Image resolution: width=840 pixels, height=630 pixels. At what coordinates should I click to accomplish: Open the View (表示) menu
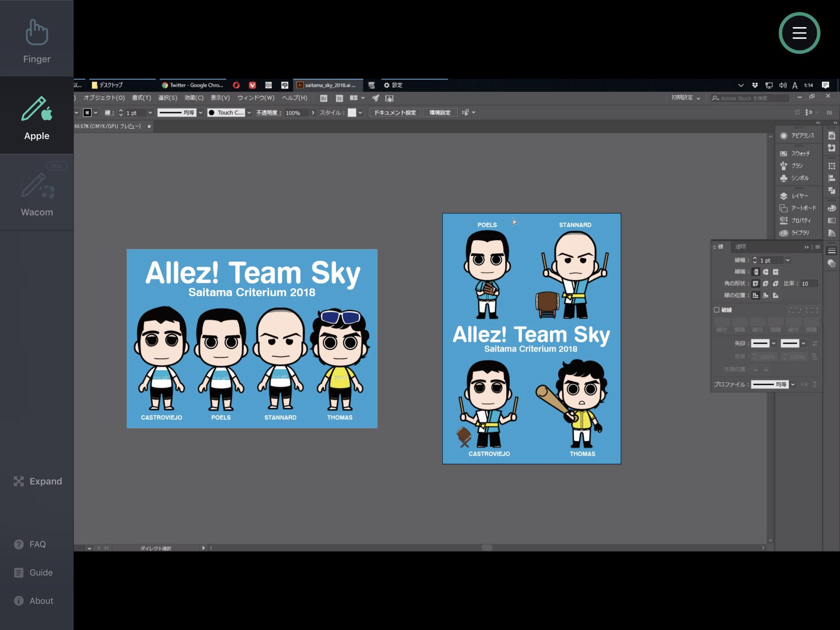point(220,98)
